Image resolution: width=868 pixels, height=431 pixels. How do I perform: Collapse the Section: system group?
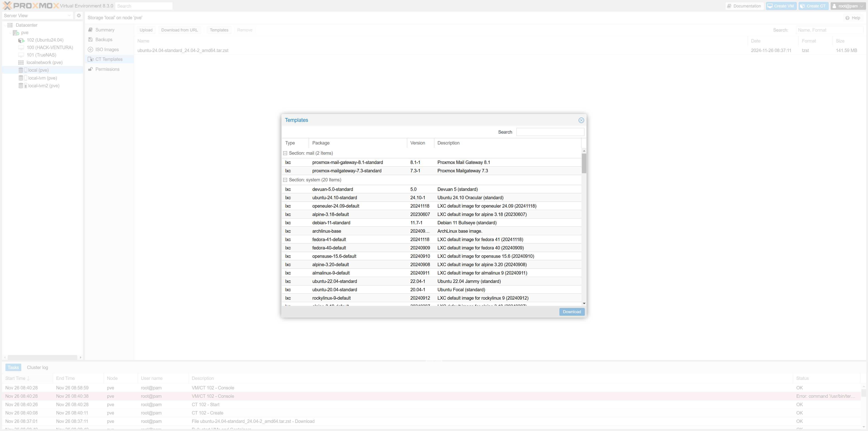pos(285,180)
